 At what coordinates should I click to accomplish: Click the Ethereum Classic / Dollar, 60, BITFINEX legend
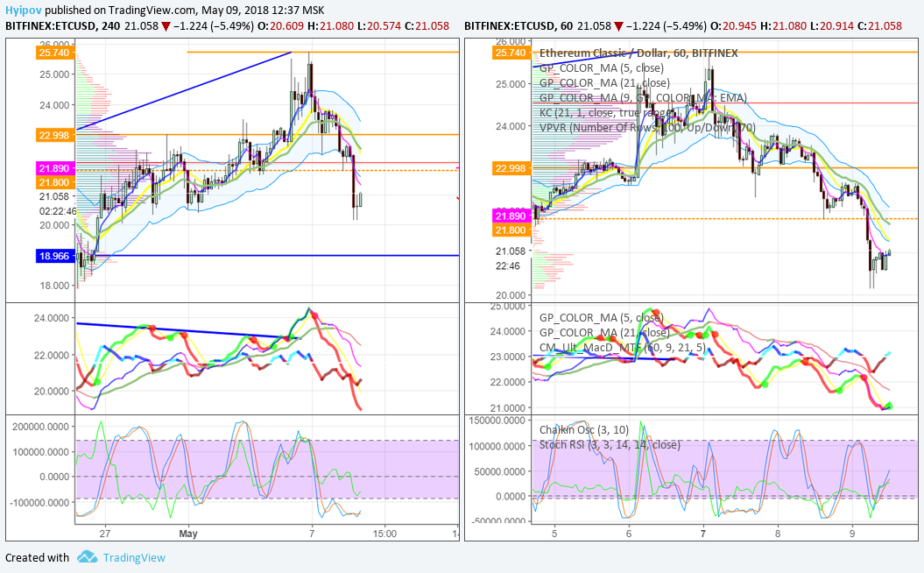pyautogui.click(x=638, y=53)
